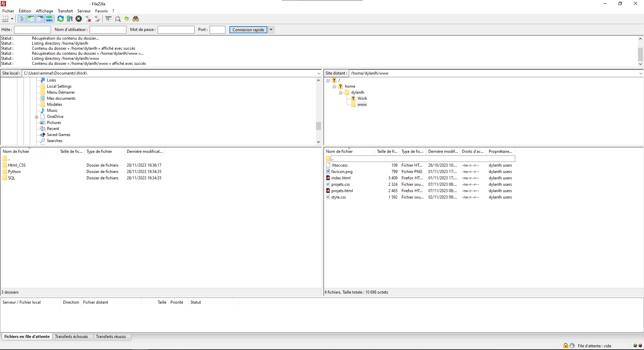Open the Serveur menu

pos(84,11)
